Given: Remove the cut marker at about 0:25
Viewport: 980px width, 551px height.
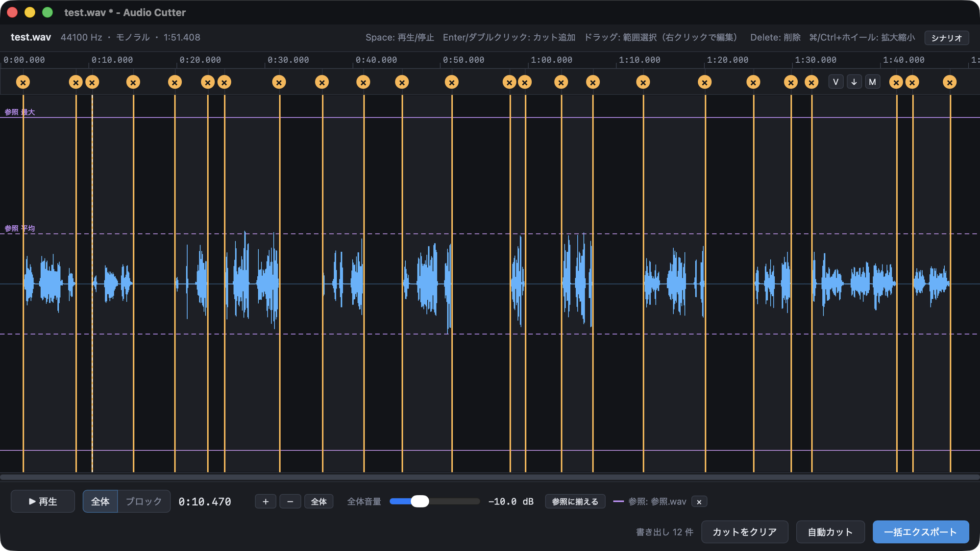Looking at the screenshot, I should pos(224,82).
